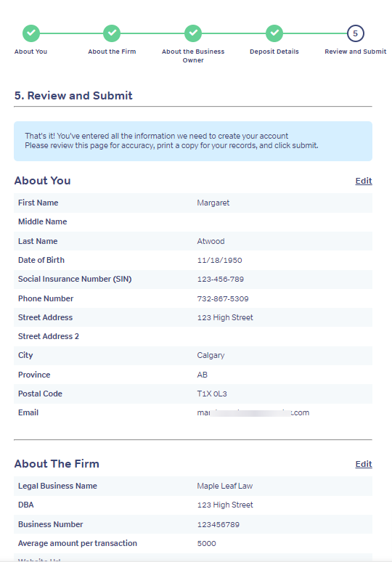Go to Deposit Details step label

274,52
